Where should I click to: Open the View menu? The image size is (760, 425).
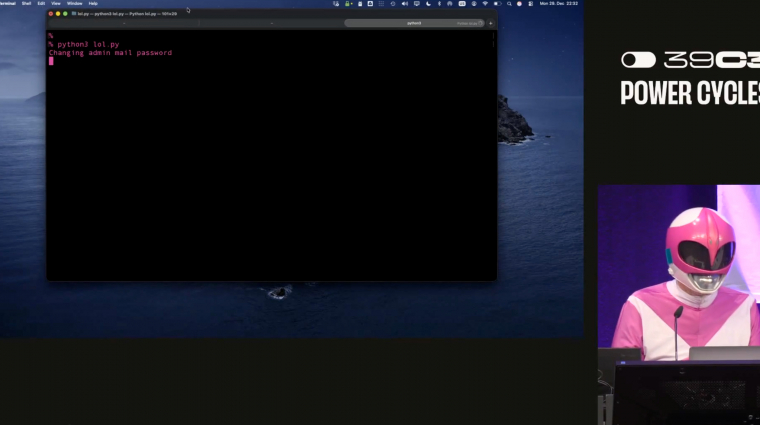(x=56, y=3)
